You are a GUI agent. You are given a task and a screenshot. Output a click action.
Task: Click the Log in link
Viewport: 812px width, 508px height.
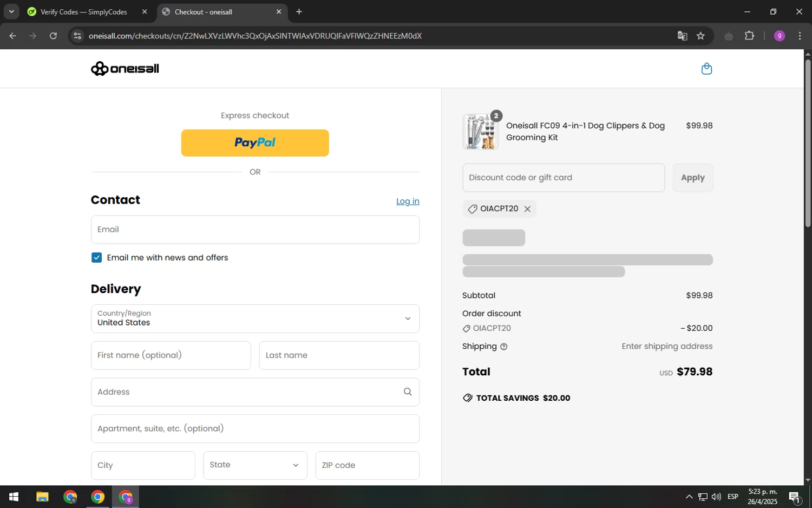408,201
